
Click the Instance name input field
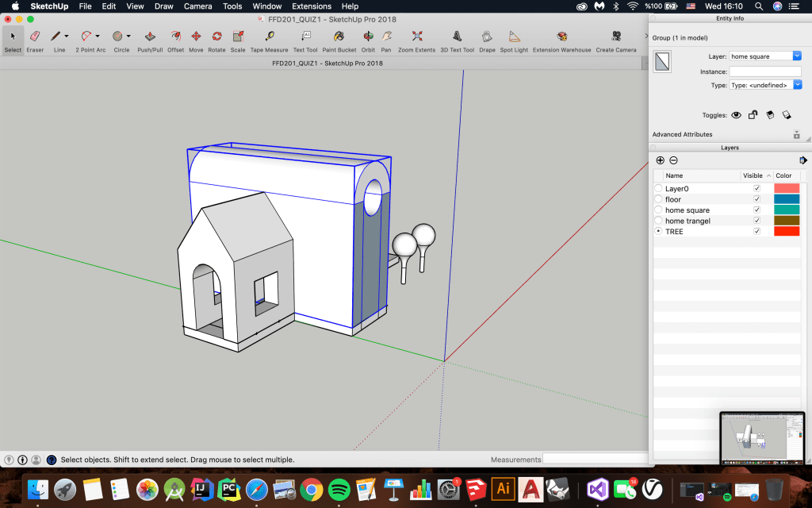pyautogui.click(x=765, y=71)
